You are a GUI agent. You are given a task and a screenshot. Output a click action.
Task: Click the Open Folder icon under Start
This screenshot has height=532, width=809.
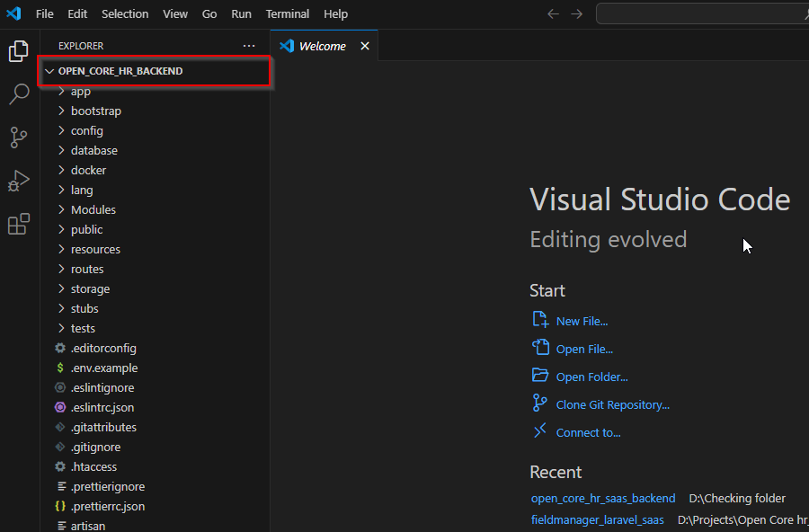(x=540, y=375)
